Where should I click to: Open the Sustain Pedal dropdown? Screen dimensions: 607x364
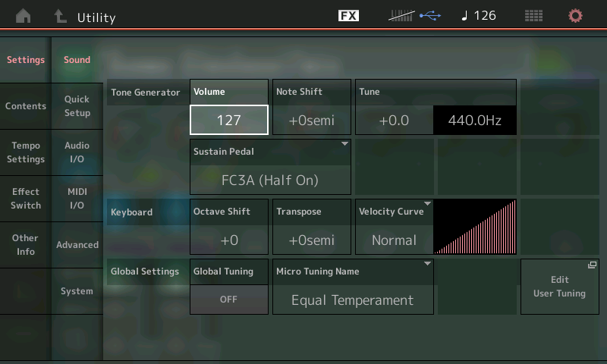270,167
